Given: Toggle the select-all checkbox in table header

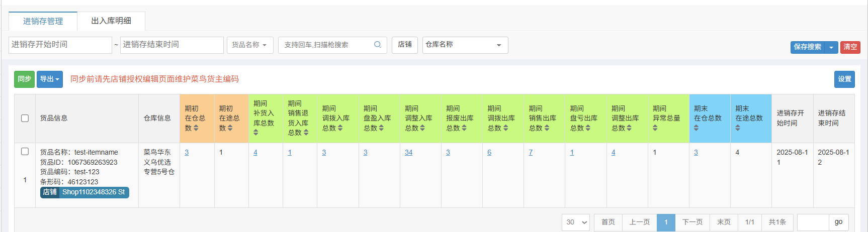Looking at the screenshot, I should point(25,118).
